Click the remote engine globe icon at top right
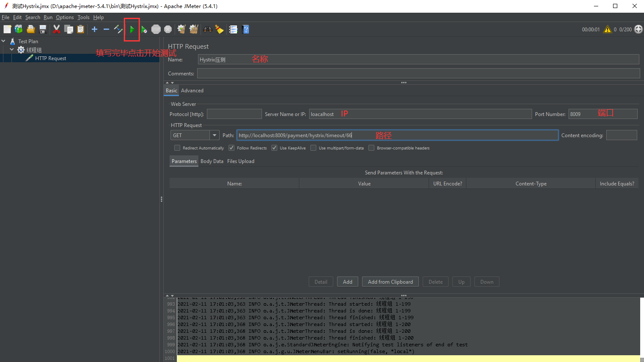This screenshot has height=362, width=644. (x=638, y=29)
